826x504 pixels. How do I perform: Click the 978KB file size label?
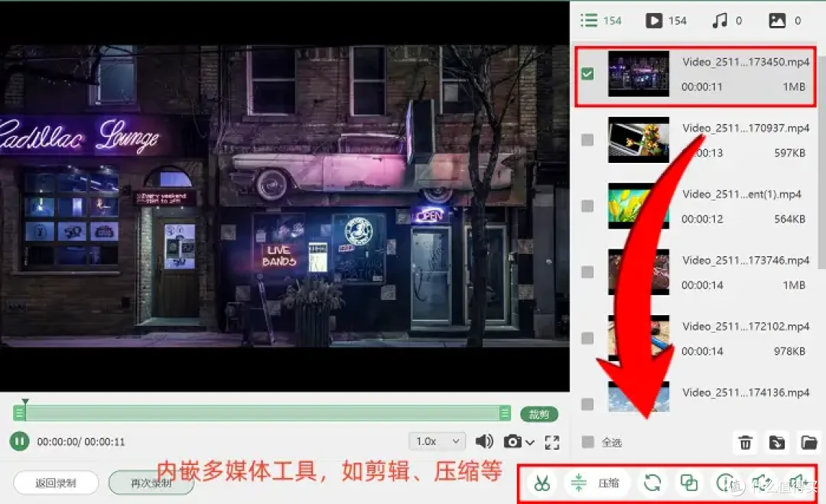pos(789,351)
